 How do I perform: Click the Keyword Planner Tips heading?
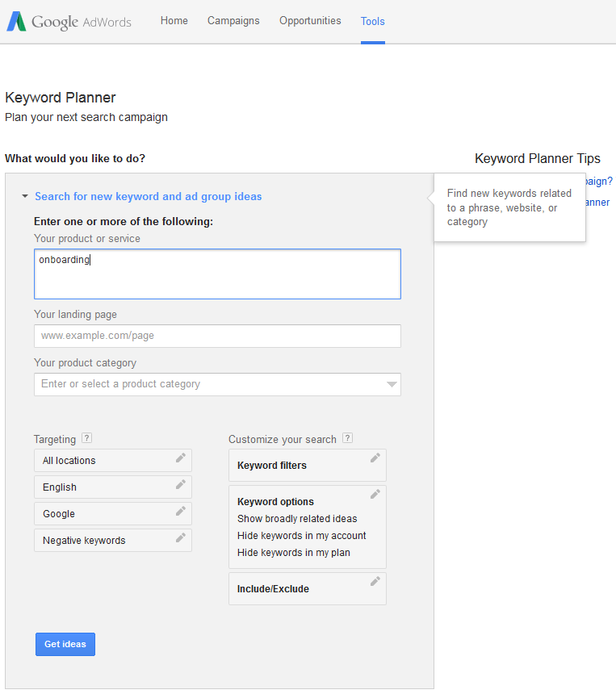[x=538, y=158]
